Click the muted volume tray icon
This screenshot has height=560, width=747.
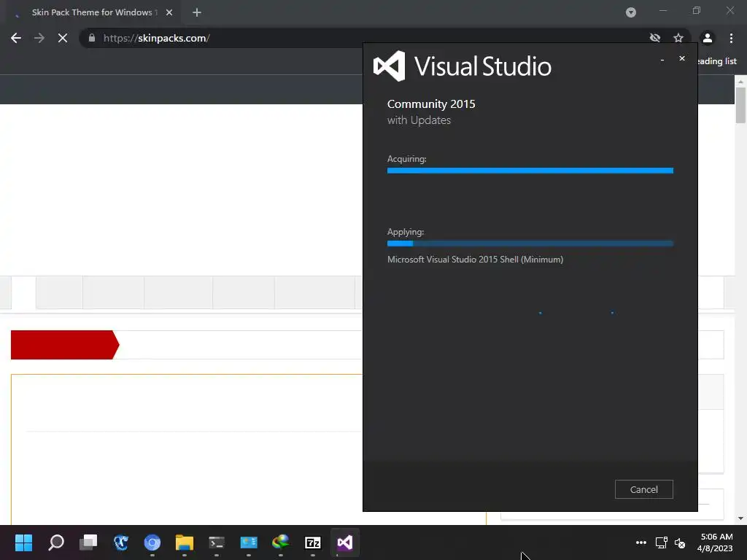[680, 542]
